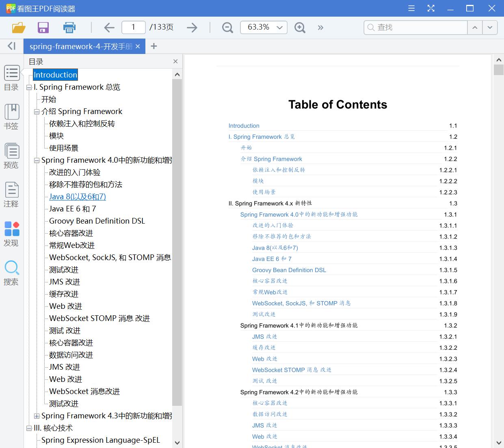Viewport: 504px width, 448px height.
Task: Select 使用场景 in the outline tree
Action: tap(64, 148)
